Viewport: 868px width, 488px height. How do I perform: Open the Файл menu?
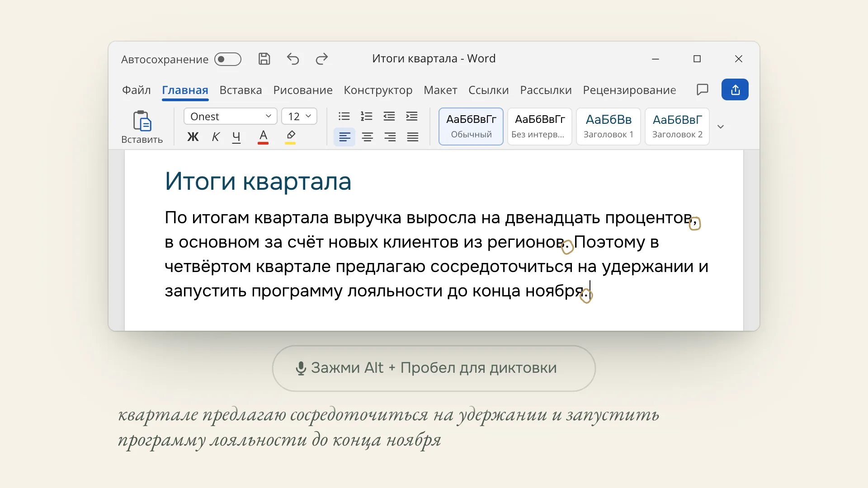136,90
